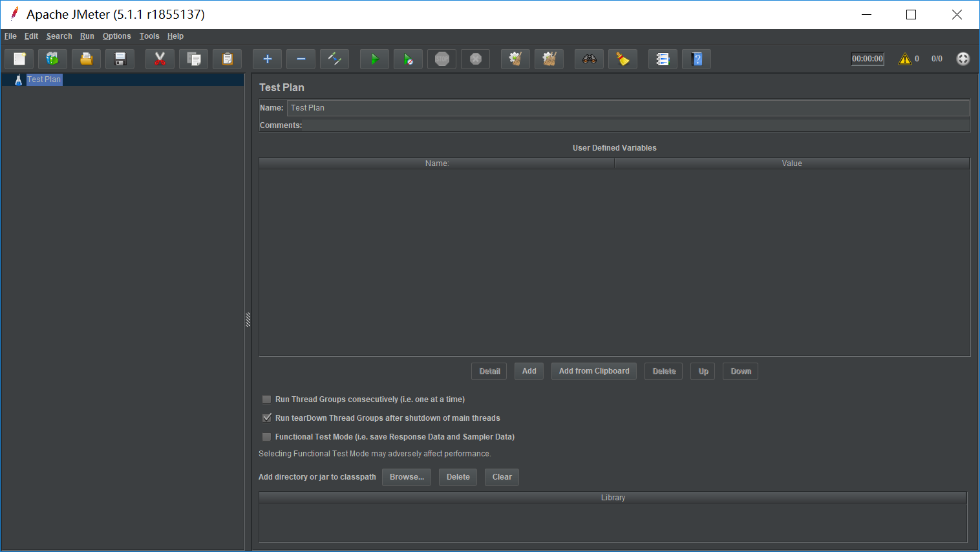980x552 pixels.
Task: Enable Functional Test Mode checkbox
Action: coord(266,437)
